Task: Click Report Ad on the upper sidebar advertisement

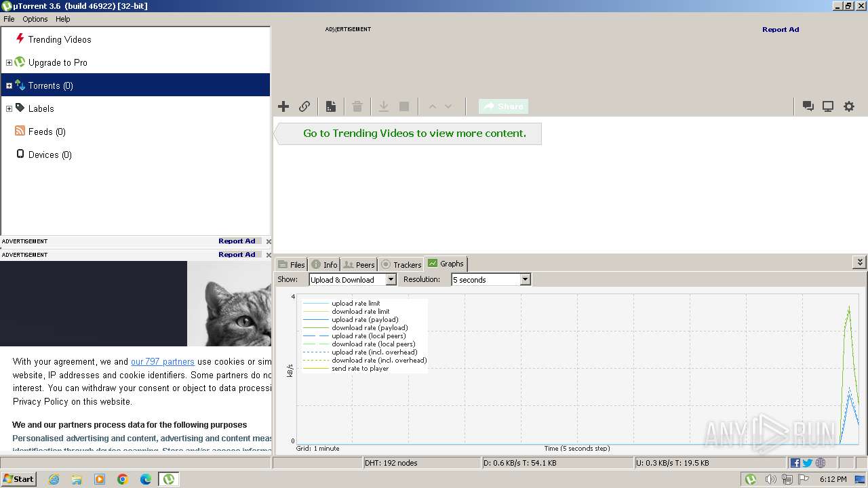Action: (237, 241)
